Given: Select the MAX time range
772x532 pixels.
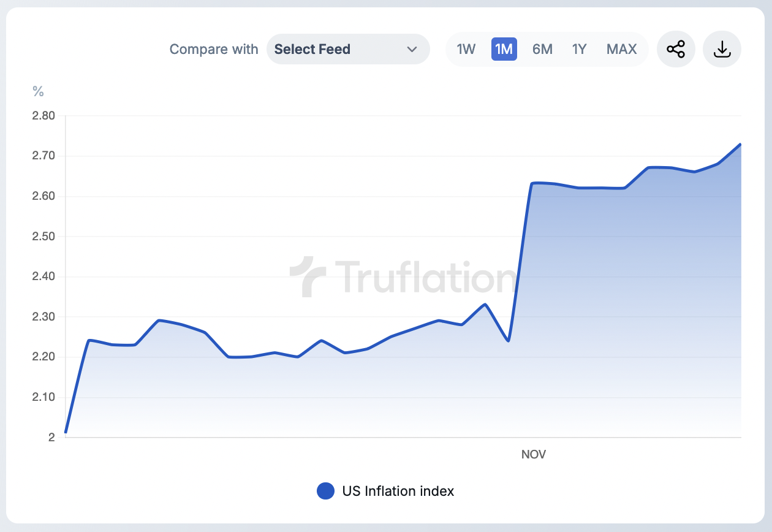Looking at the screenshot, I should (621, 49).
